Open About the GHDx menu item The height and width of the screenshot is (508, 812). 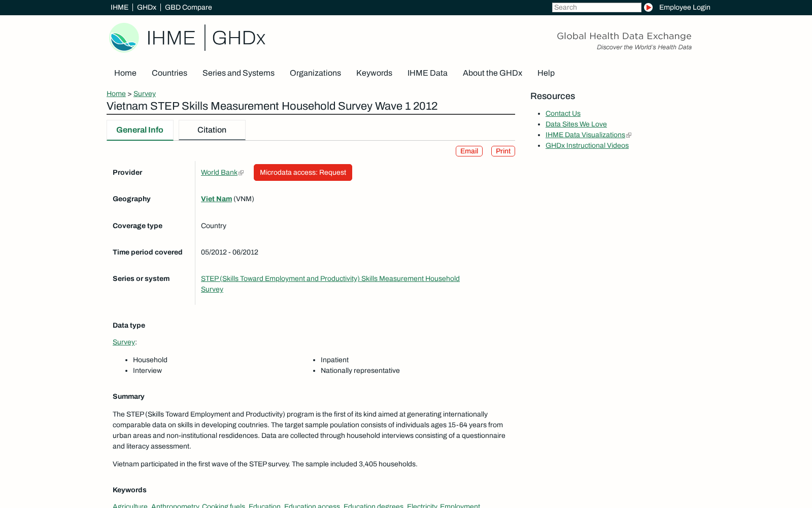click(492, 73)
